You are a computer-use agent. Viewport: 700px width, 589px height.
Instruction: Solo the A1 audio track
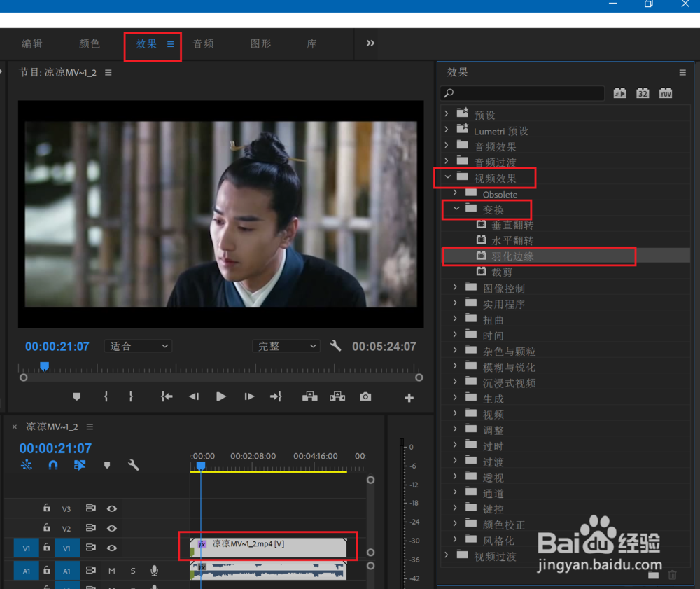[x=133, y=571]
